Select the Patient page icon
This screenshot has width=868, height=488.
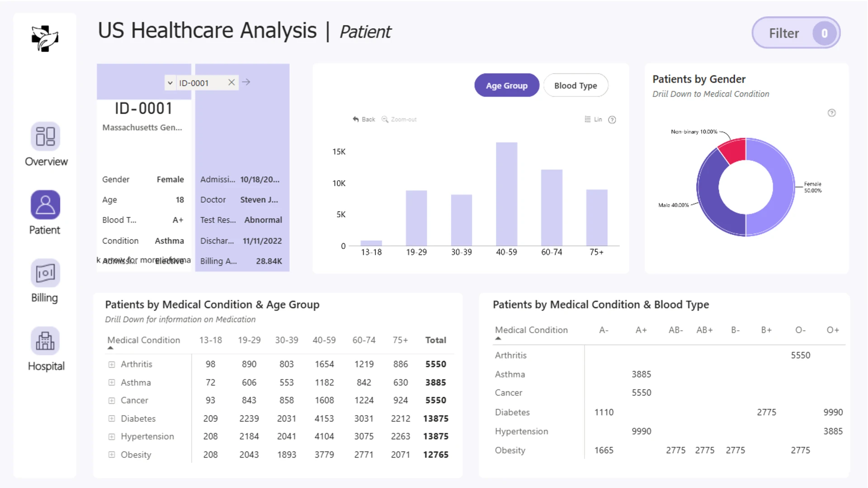point(45,205)
